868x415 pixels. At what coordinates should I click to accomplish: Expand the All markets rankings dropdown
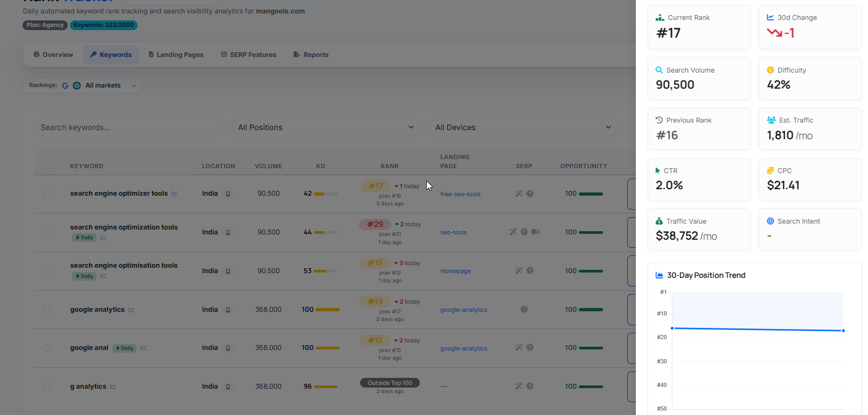[x=82, y=85]
